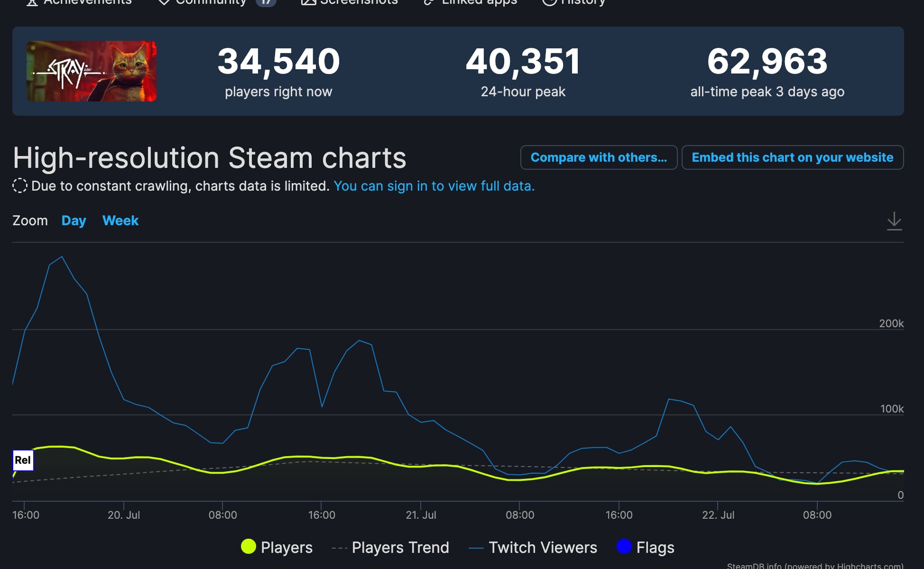
Task: Toggle Twitch Viewers line visibility
Action: point(533,547)
